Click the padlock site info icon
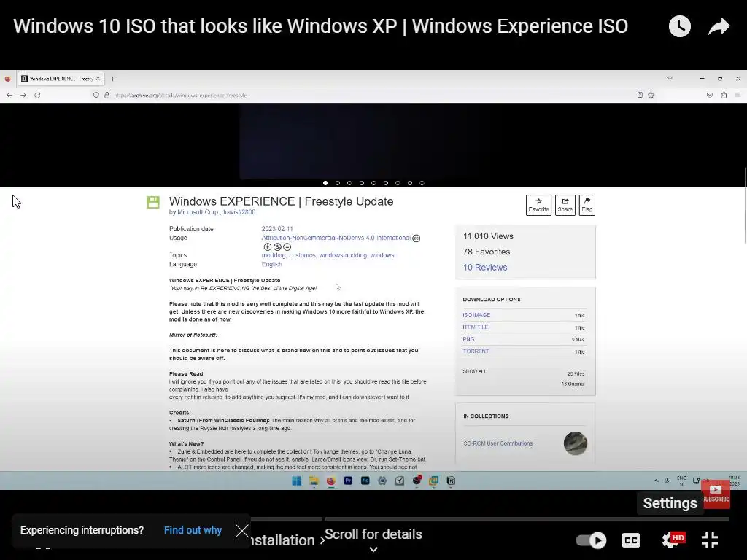Screen dimensions: 747x560 point(107,96)
